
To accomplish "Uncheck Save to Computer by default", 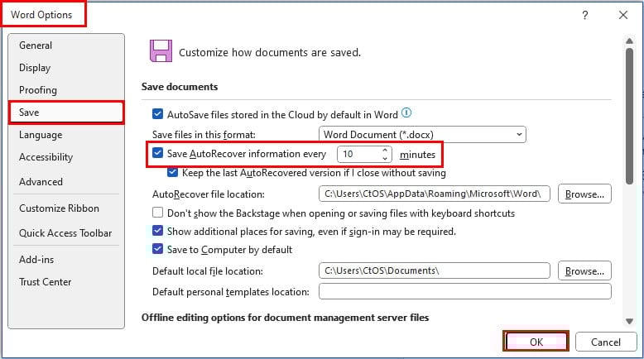I will (x=157, y=249).
